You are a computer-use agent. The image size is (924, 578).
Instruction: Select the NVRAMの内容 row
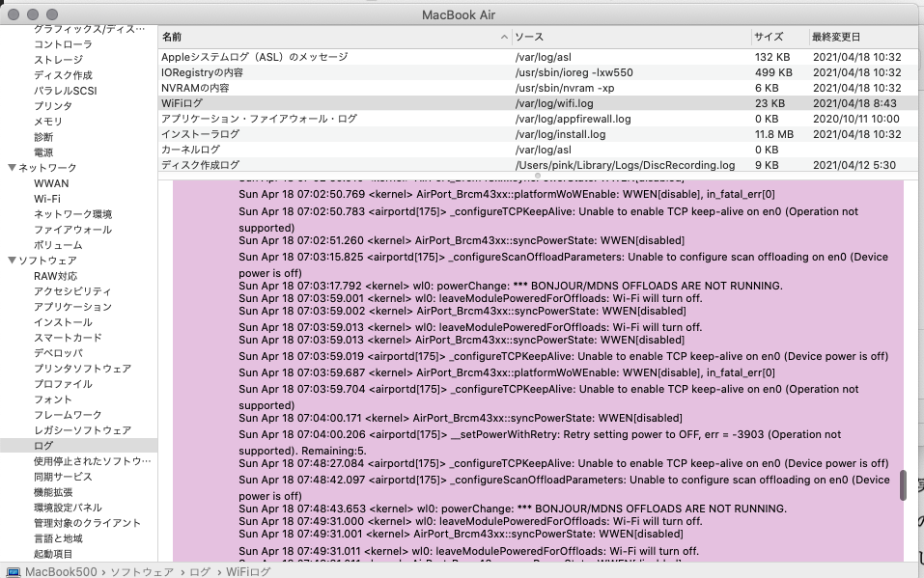(x=538, y=88)
